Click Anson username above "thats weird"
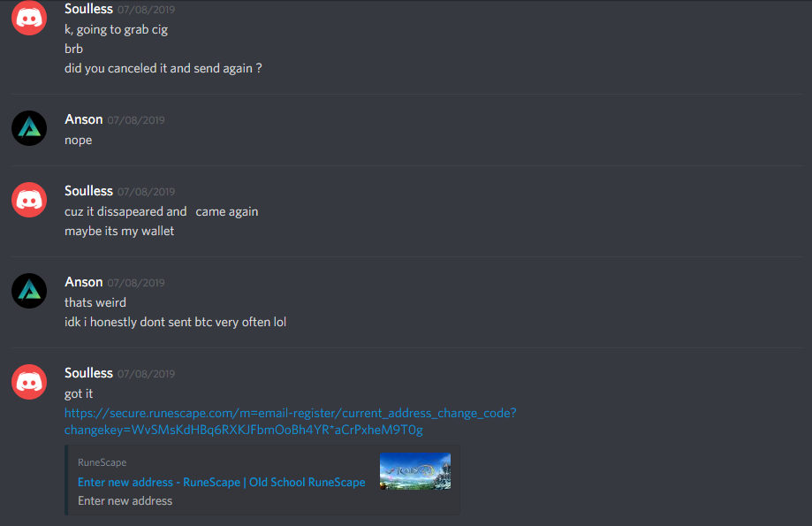 [83, 282]
